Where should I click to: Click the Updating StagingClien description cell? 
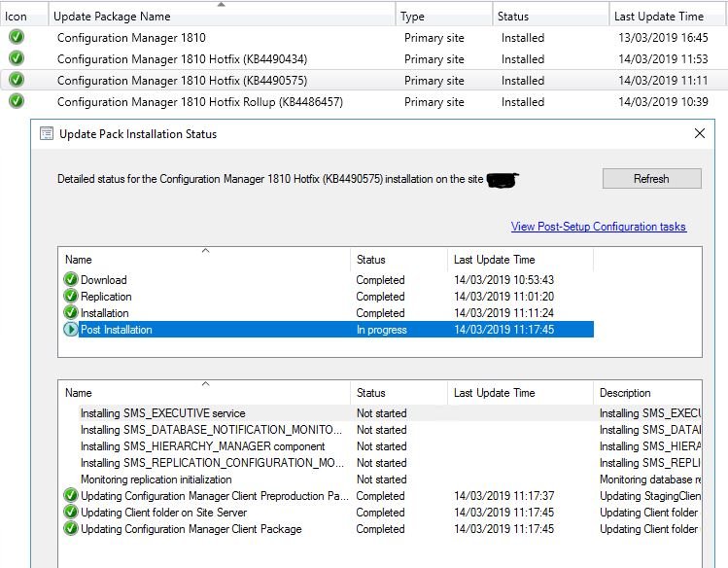click(x=650, y=496)
